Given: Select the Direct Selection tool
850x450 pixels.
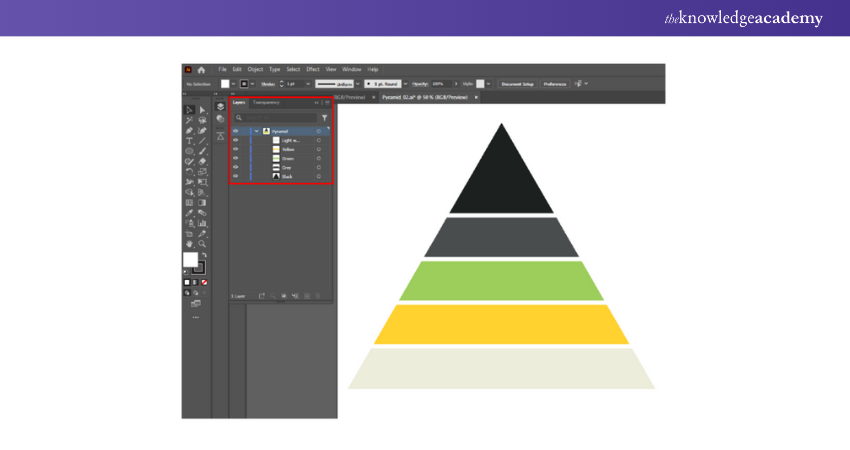Looking at the screenshot, I should (x=202, y=109).
